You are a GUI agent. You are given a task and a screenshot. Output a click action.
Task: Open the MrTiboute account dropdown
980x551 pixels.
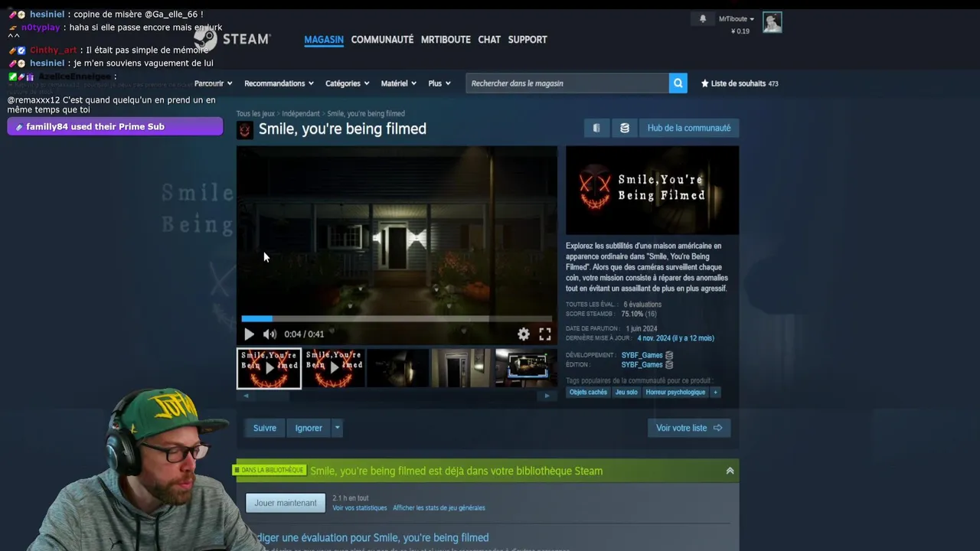click(x=737, y=19)
